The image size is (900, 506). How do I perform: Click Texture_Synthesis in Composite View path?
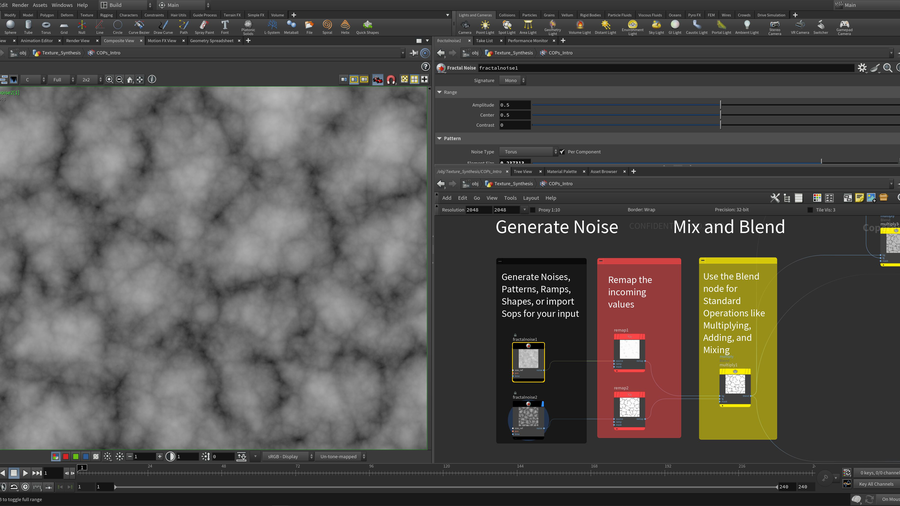(x=61, y=53)
